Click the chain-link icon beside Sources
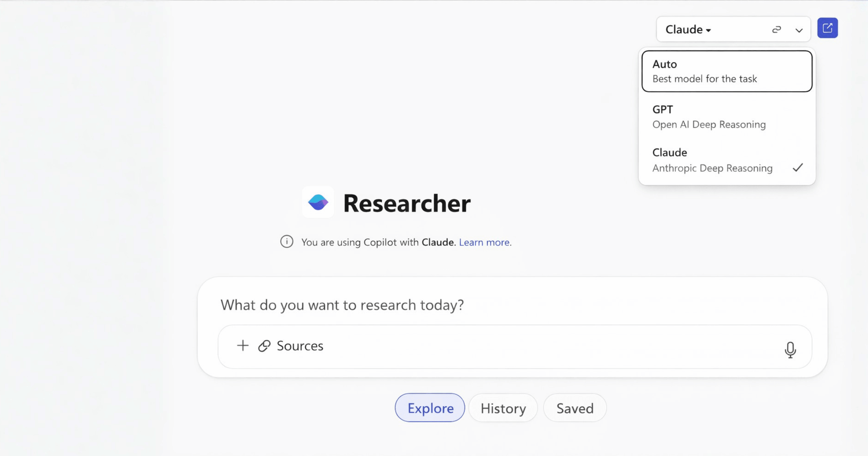The height and width of the screenshot is (456, 868). (x=264, y=346)
